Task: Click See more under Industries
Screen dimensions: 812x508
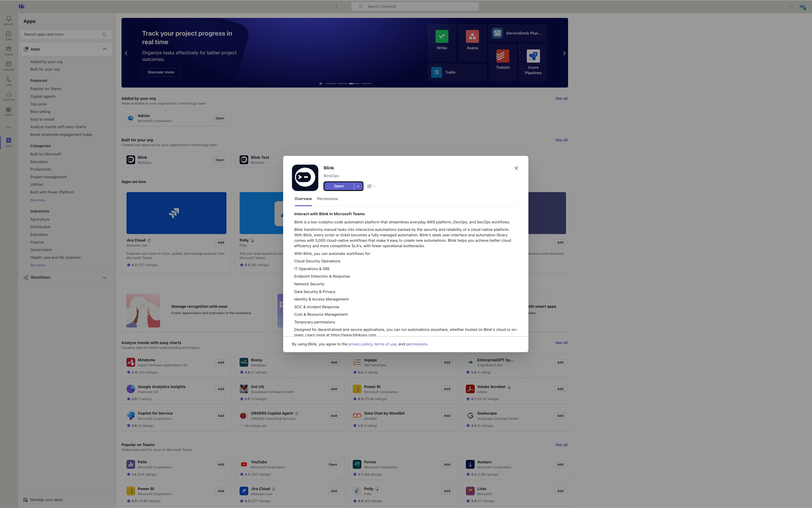Action: coord(37,265)
